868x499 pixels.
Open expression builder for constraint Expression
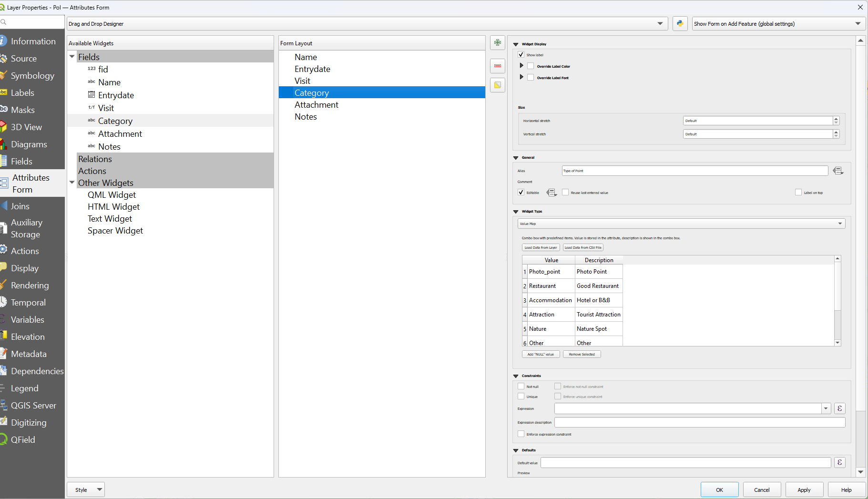coord(839,408)
